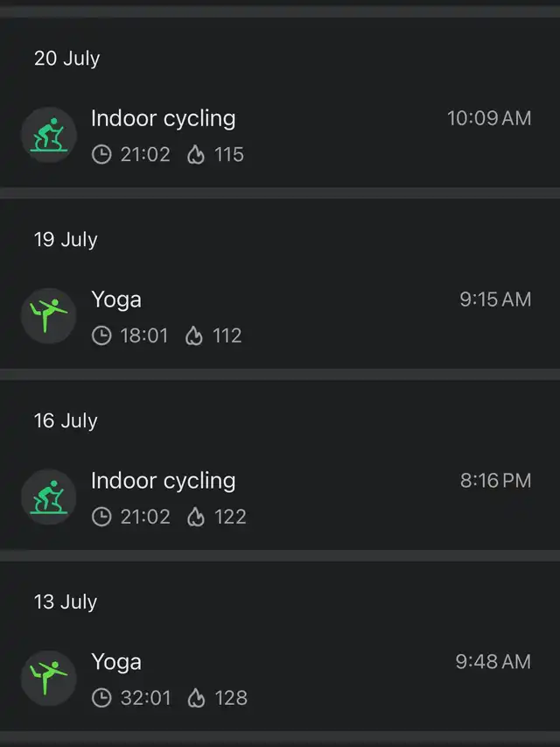Tap the clock icon beside 32:01 duration

(101, 698)
